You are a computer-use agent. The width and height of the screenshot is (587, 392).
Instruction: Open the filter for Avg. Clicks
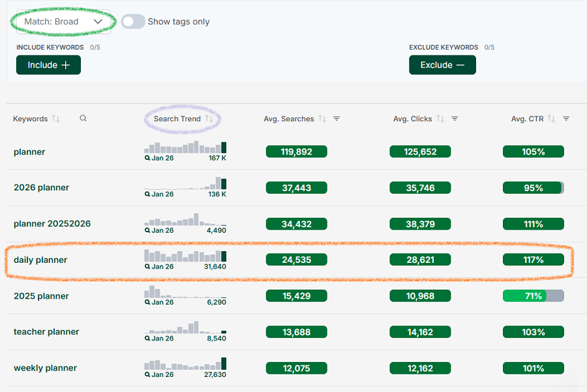(455, 119)
